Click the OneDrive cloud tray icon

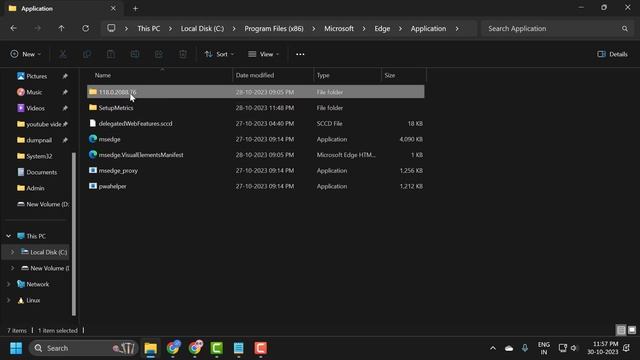point(509,348)
